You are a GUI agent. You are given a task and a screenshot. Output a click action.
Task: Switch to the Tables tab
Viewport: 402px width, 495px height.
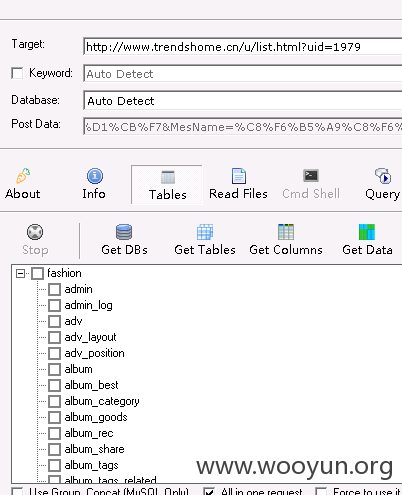pyautogui.click(x=167, y=185)
